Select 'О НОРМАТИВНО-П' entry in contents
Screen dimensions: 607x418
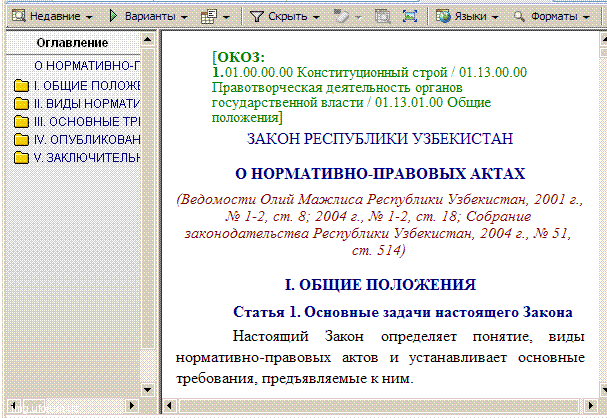coord(87,65)
